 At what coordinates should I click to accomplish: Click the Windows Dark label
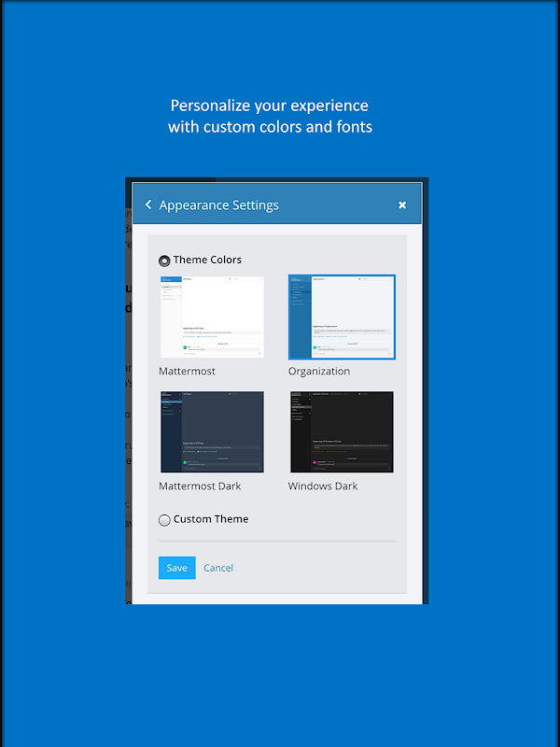[x=323, y=486]
